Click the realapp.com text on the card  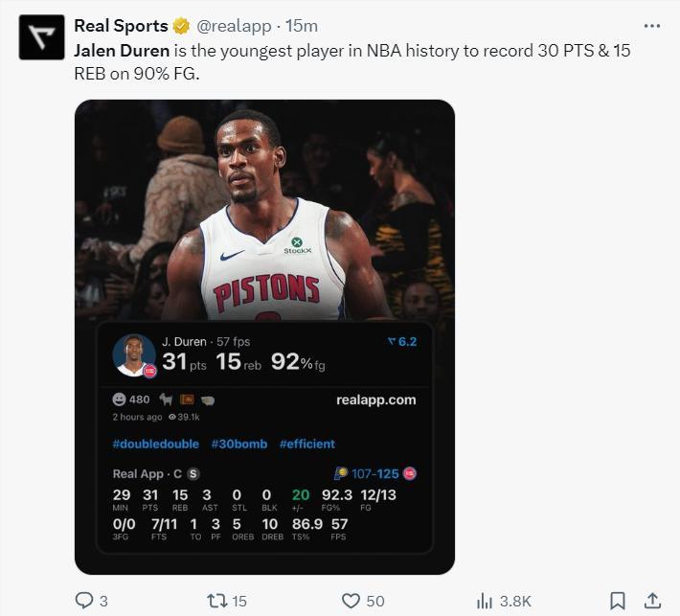pyautogui.click(x=376, y=399)
